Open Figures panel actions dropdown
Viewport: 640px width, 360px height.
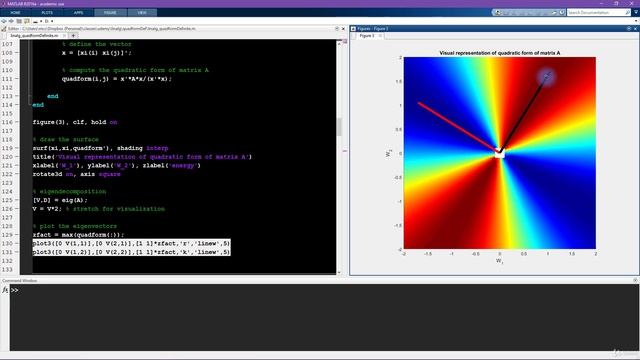(629, 29)
